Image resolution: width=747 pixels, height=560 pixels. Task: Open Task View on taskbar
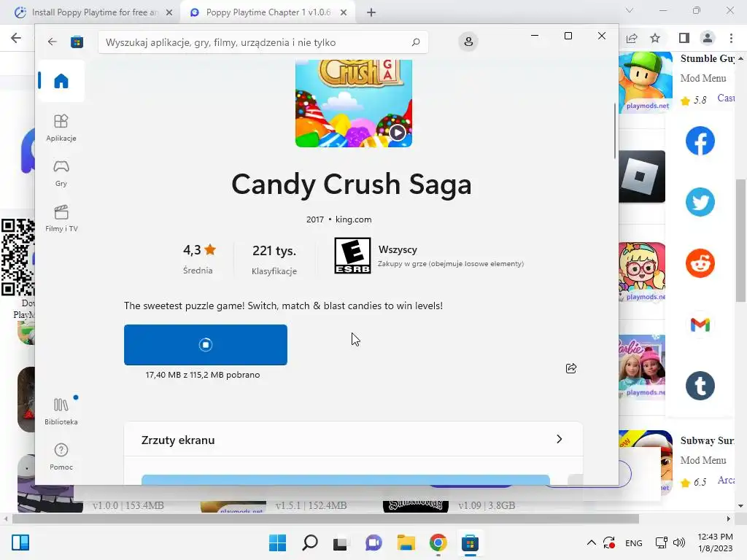pos(340,542)
